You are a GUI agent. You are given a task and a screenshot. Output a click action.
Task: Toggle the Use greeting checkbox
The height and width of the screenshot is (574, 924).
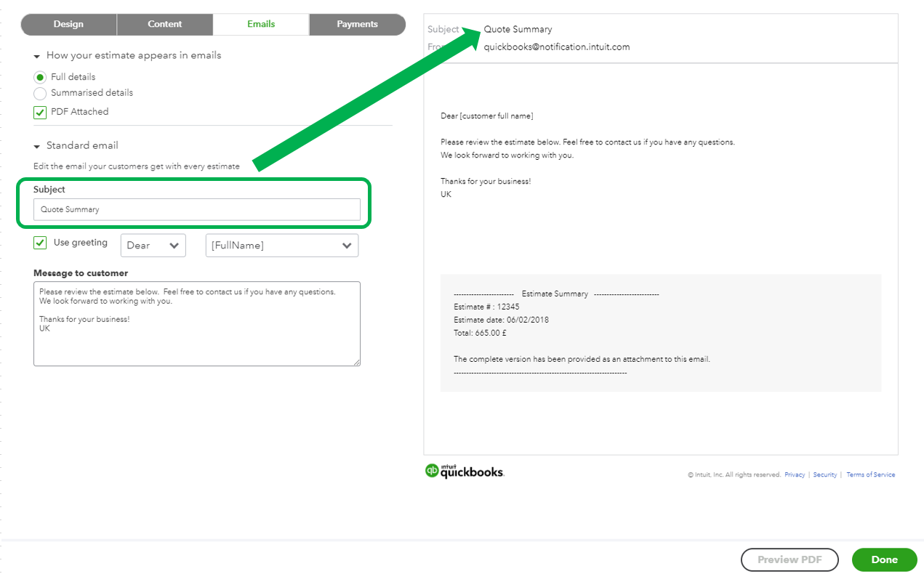[40, 243]
